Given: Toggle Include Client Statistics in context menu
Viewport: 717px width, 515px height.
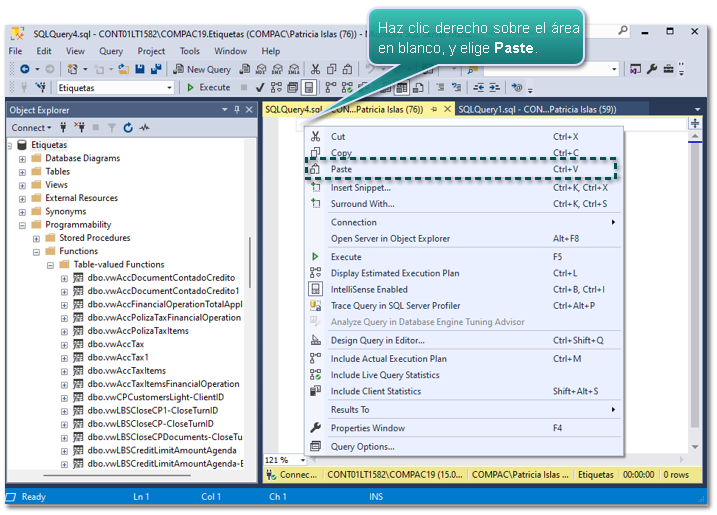Looking at the screenshot, I should point(464,391).
